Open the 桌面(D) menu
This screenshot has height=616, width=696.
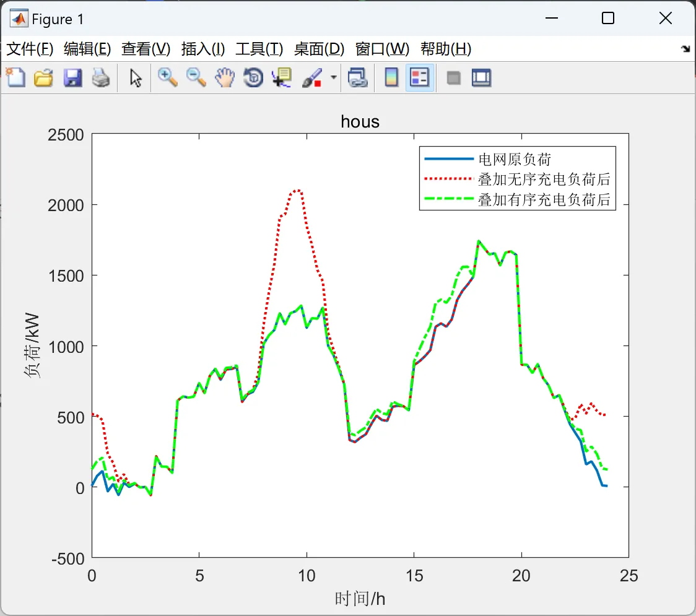[319, 49]
